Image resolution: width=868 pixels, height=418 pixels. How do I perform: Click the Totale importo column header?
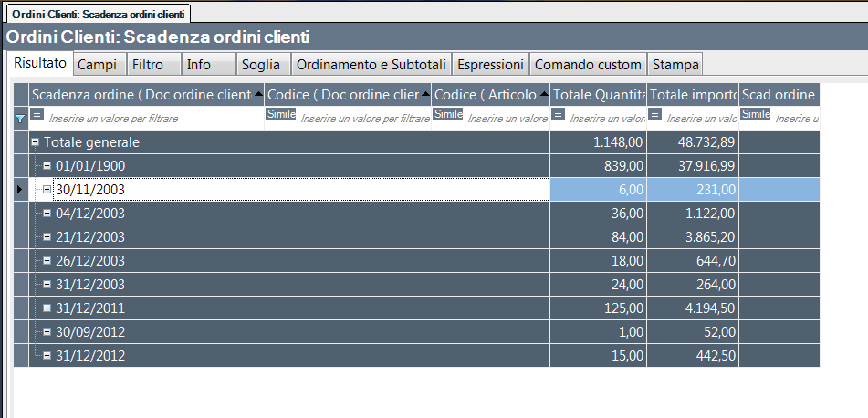tap(692, 94)
